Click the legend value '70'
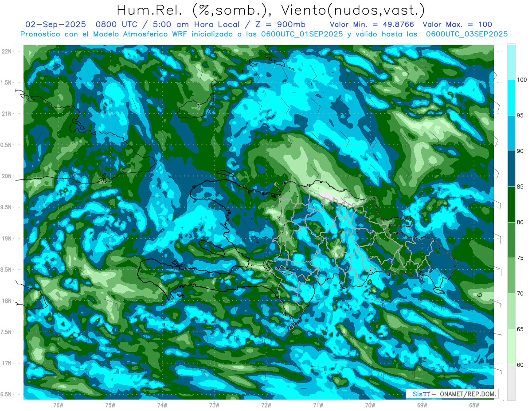This screenshot has width=532, height=411. (x=521, y=294)
